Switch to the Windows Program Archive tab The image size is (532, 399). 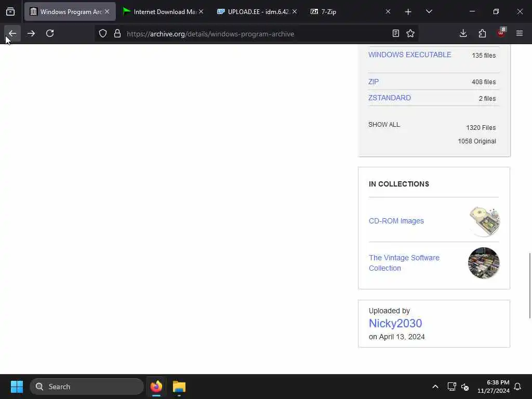click(70, 11)
